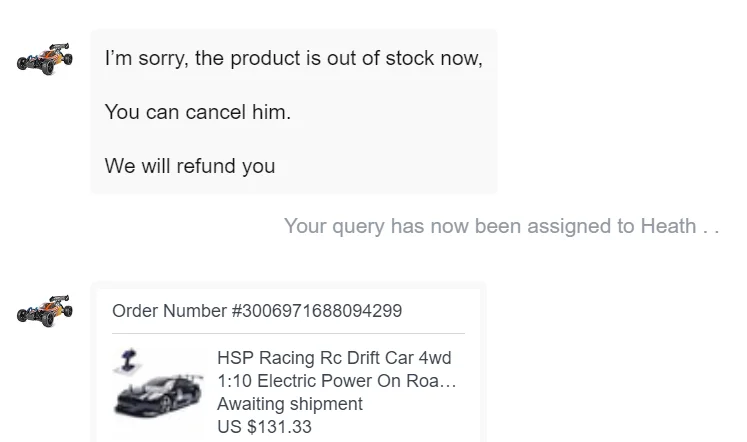Click the divider line below the order number
Image resolution: width=747 pixels, height=442 pixels.
click(x=288, y=333)
